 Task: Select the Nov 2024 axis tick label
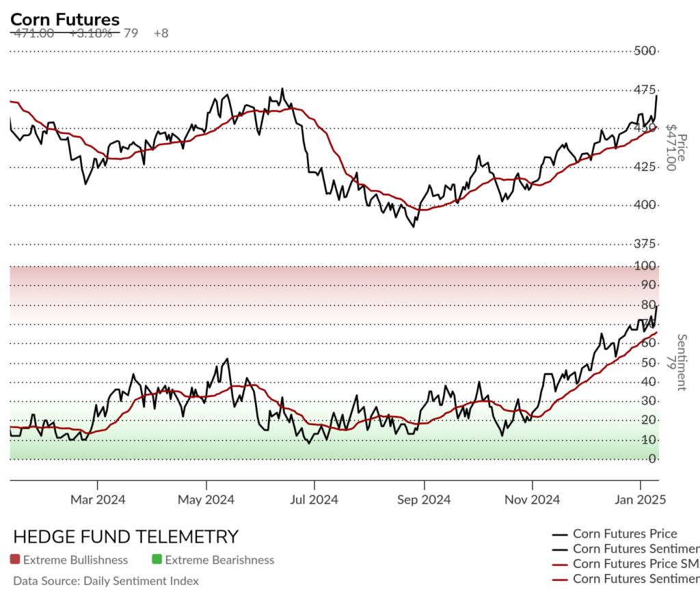point(532,500)
